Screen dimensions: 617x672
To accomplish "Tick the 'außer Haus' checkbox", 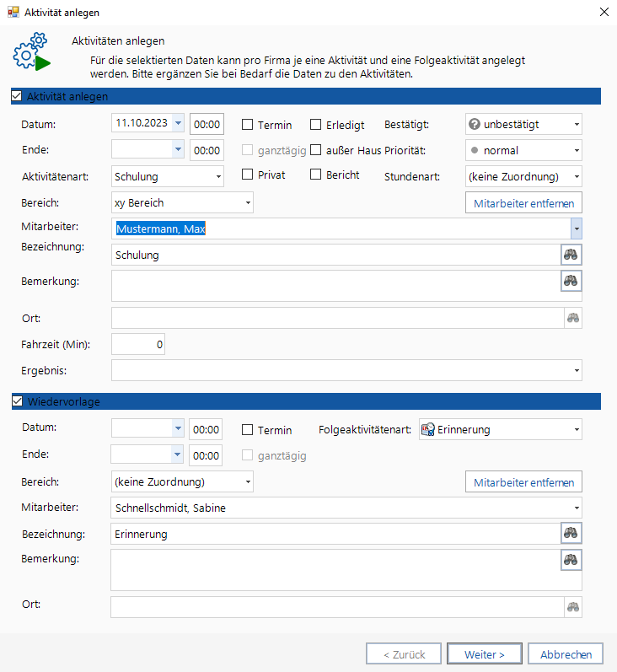I will (316, 150).
